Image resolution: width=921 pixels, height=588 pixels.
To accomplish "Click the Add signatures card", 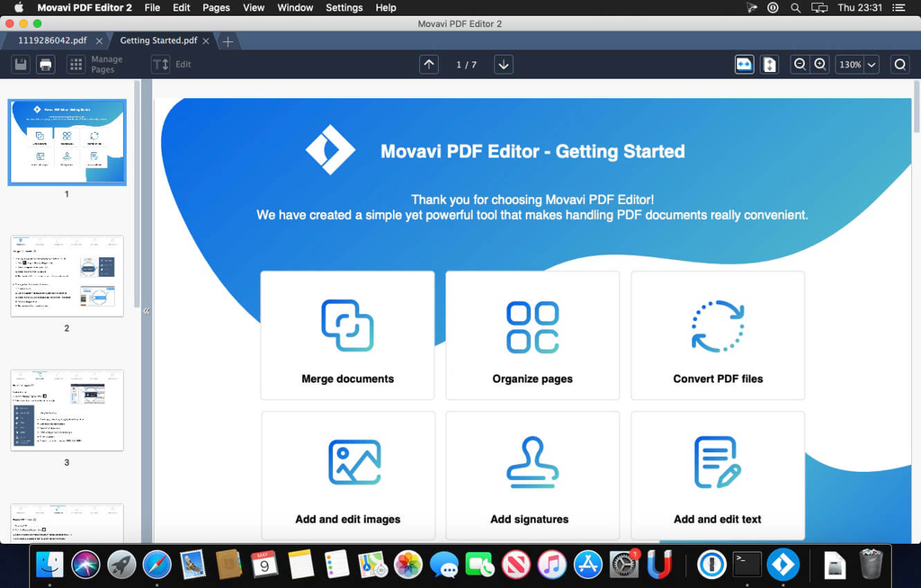I will point(532,476).
